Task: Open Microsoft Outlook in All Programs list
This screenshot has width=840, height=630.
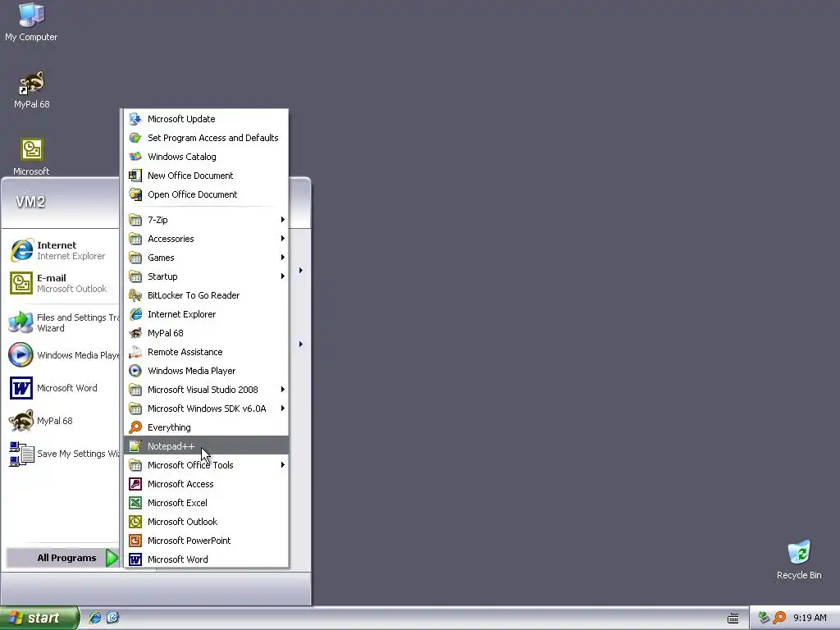Action: (x=206, y=522)
